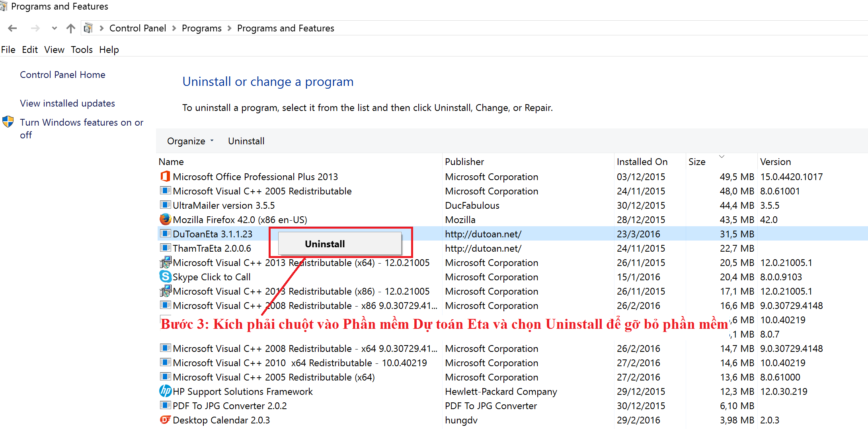Select Visual C++ 2010 x64 Redistributable icon

point(165,362)
